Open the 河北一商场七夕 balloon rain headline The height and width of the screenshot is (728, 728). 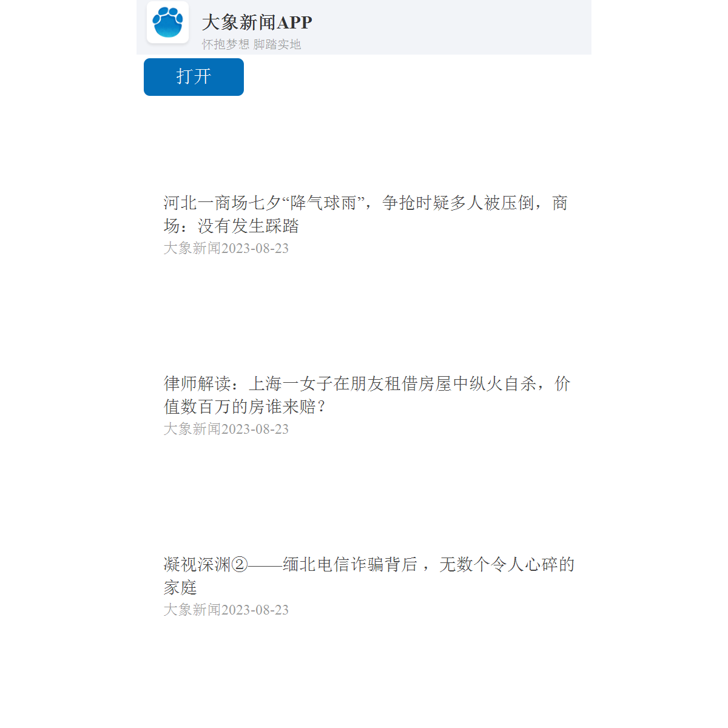[366, 214]
